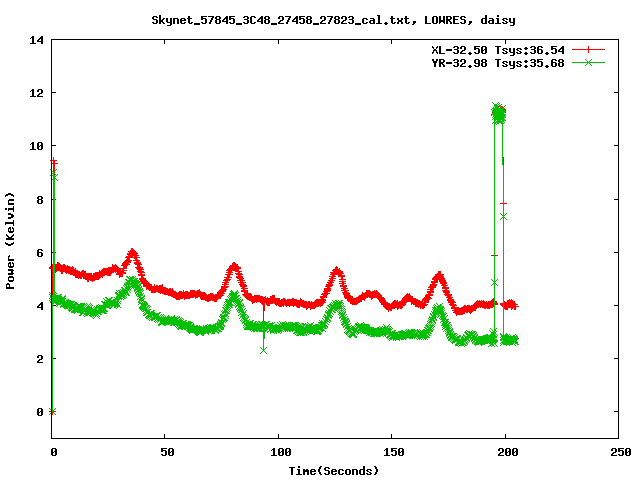Click x-axis tick label 200
This screenshot has height=480, width=640.
point(508,452)
